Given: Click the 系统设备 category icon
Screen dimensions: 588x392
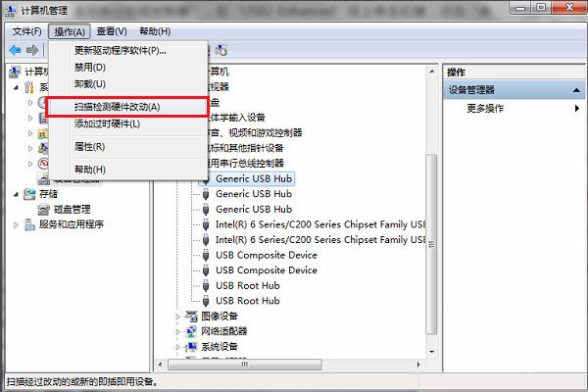Looking at the screenshot, I should point(192,347).
